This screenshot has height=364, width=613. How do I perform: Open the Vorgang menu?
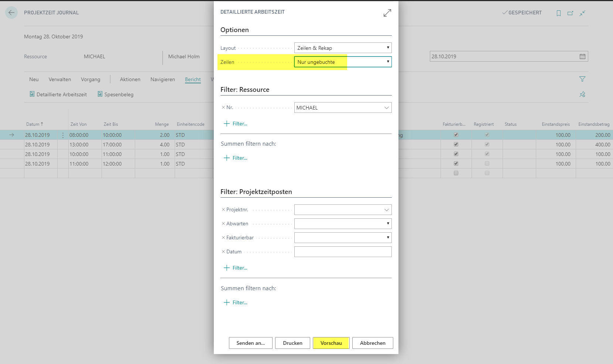tap(90, 79)
